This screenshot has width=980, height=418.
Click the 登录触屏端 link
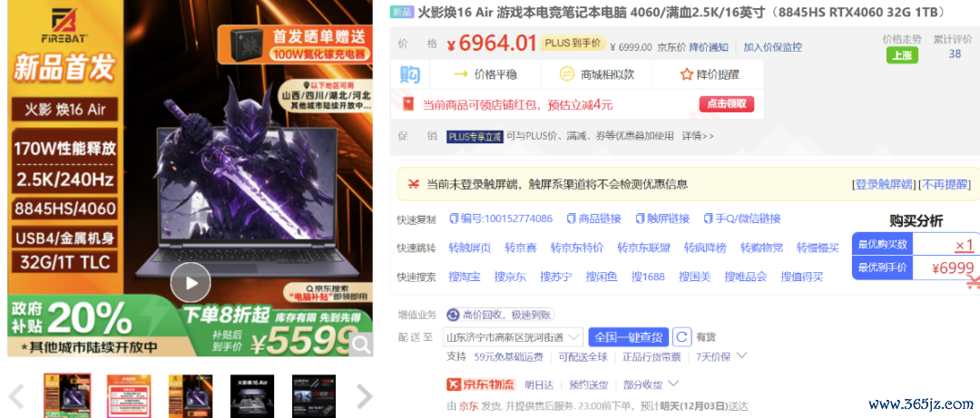pyautogui.click(x=885, y=184)
